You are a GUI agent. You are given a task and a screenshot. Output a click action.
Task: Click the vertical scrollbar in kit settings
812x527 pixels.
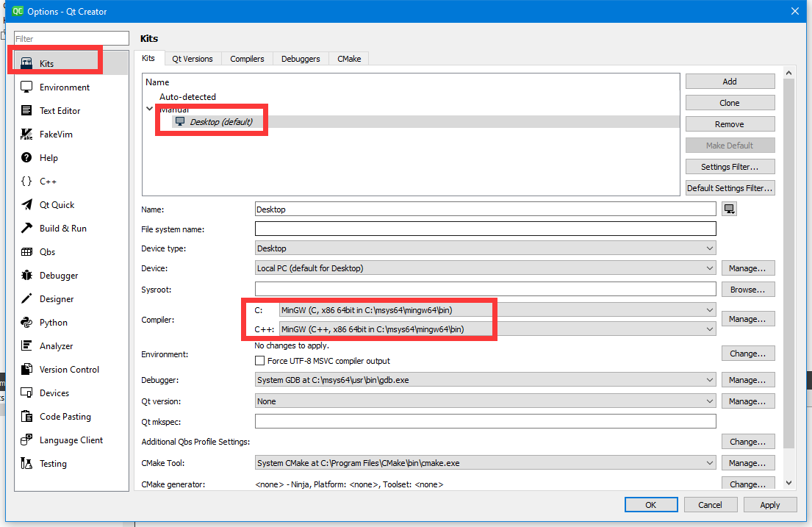point(788,257)
